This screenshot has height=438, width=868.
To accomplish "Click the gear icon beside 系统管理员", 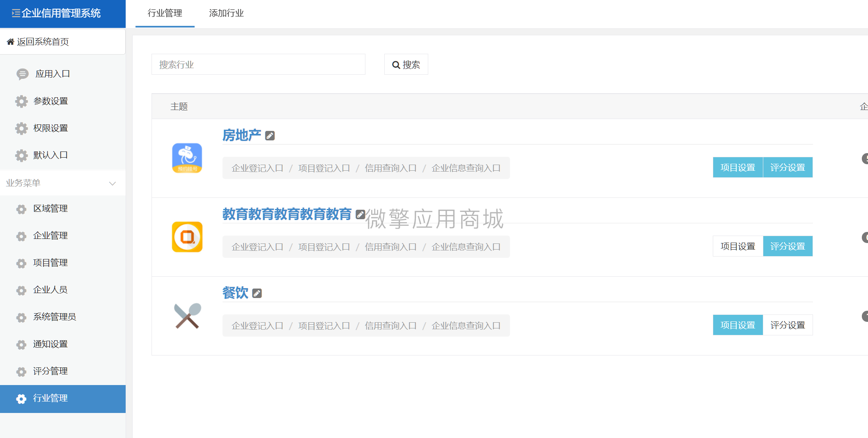I will point(21,318).
